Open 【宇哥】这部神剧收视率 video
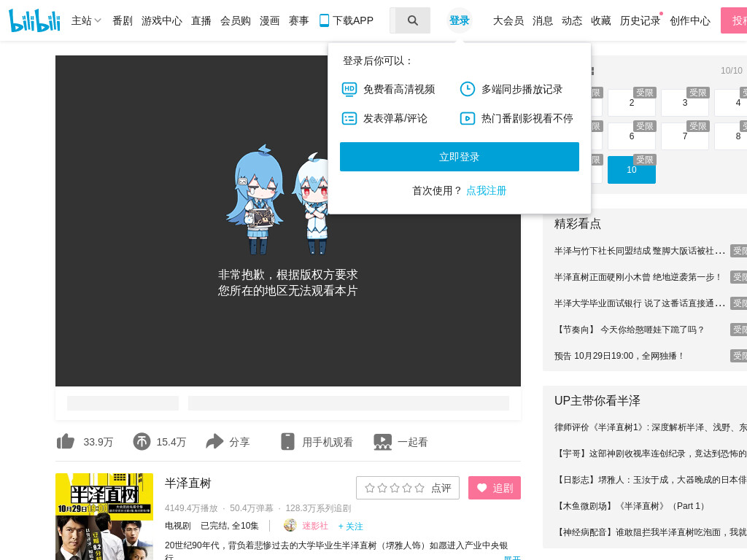This screenshot has width=747, height=560. tap(650, 454)
